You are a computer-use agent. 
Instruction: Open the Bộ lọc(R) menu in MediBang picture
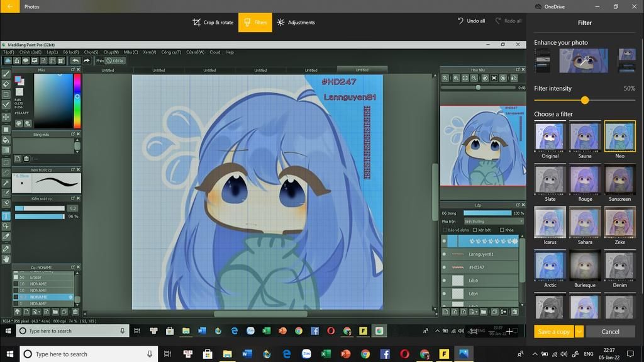click(x=71, y=52)
